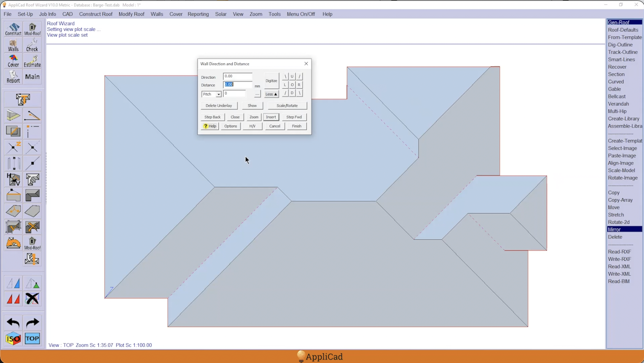Open the Reporting menu
The width and height of the screenshot is (644, 363).
point(198,14)
